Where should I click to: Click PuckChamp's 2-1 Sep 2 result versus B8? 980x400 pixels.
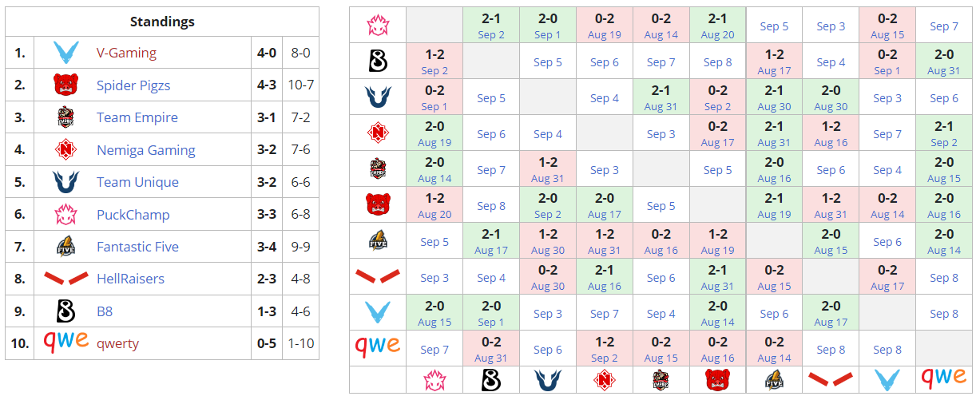coord(490,26)
